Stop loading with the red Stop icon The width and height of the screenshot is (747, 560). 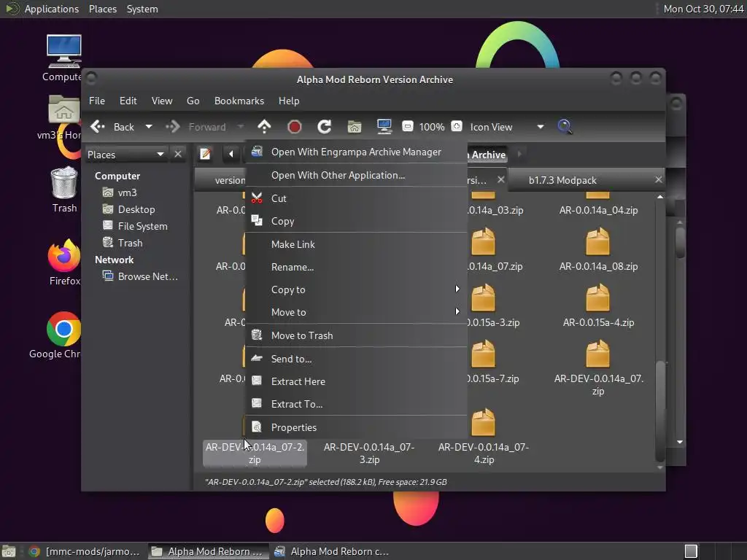pos(295,127)
